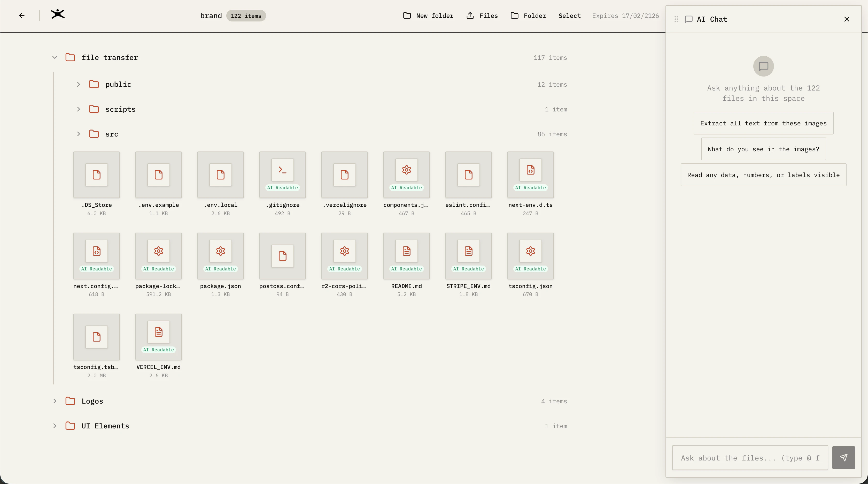Click the Files upload button
The image size is (868, 484).
click(x=482, y=16)
